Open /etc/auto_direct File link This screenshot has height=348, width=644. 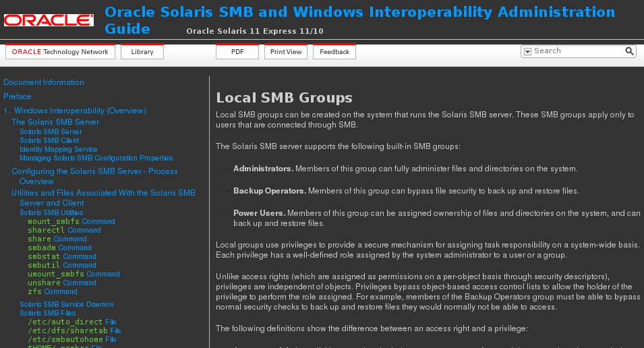pyautogui.click(x=72, y=322)
